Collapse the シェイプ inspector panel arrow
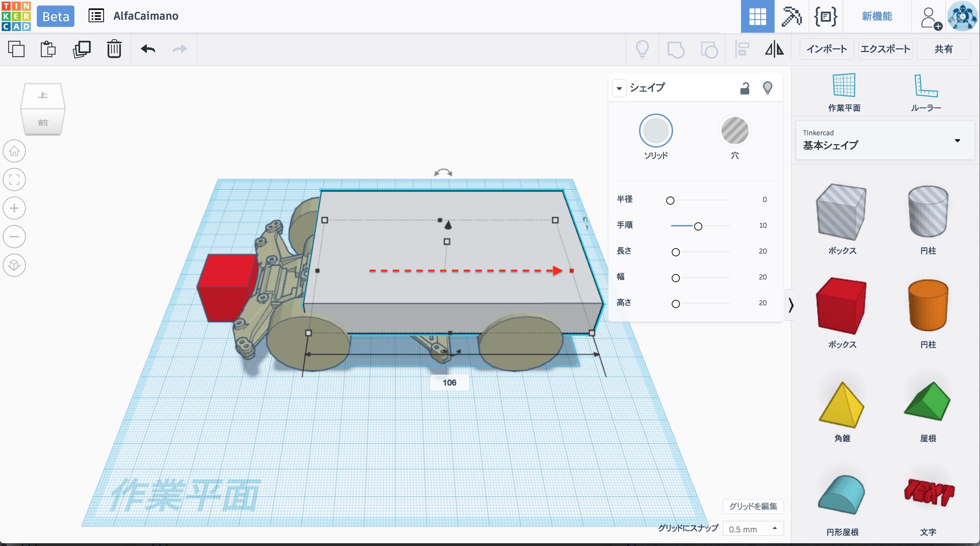 (619, 88)
